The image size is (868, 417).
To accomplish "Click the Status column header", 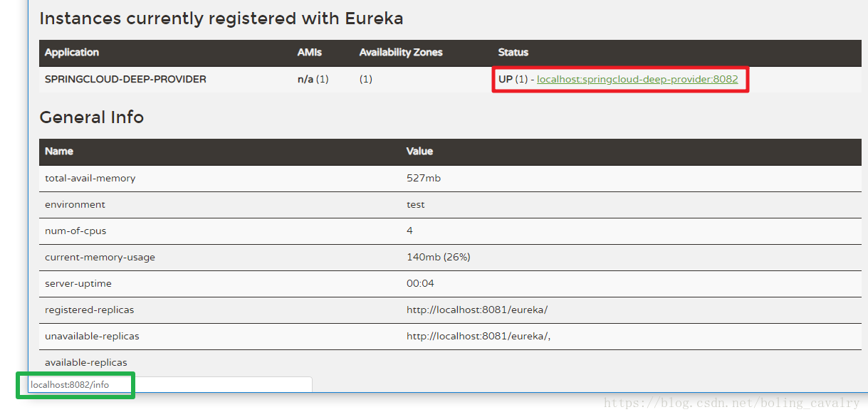I will click(x=513, y=53).
